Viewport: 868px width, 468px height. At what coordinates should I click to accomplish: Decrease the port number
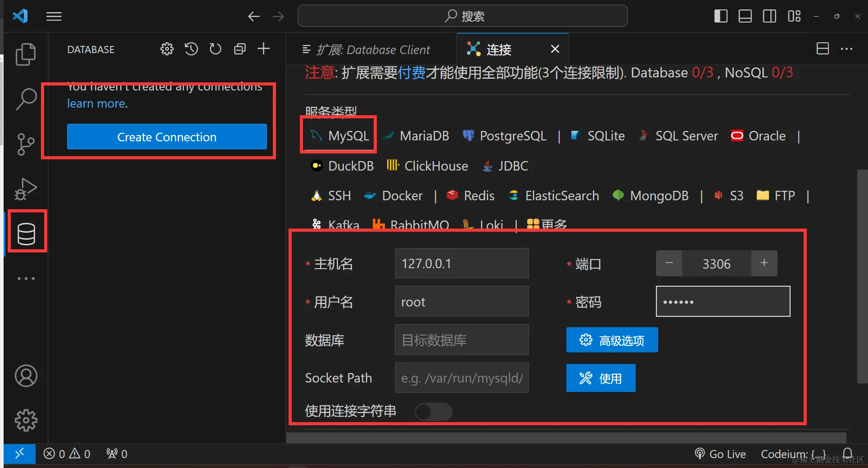pyautogui.click(x=669, y=263)
